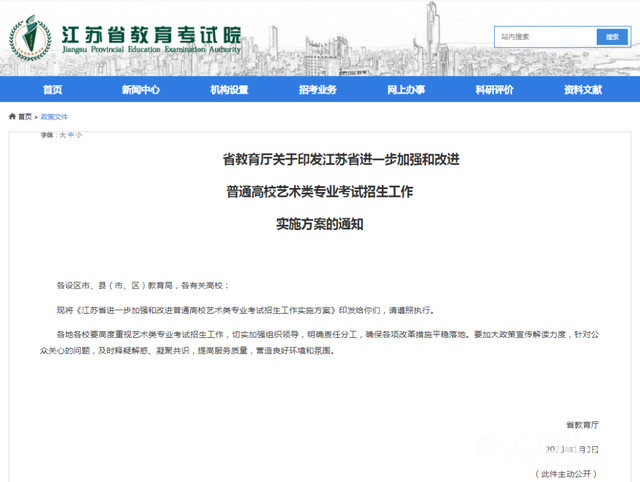Image resolution: width=640 pixels, height=482 pixels.
Task: Click the Jiangsu Education Examination Authority logo
Action: 31,35
